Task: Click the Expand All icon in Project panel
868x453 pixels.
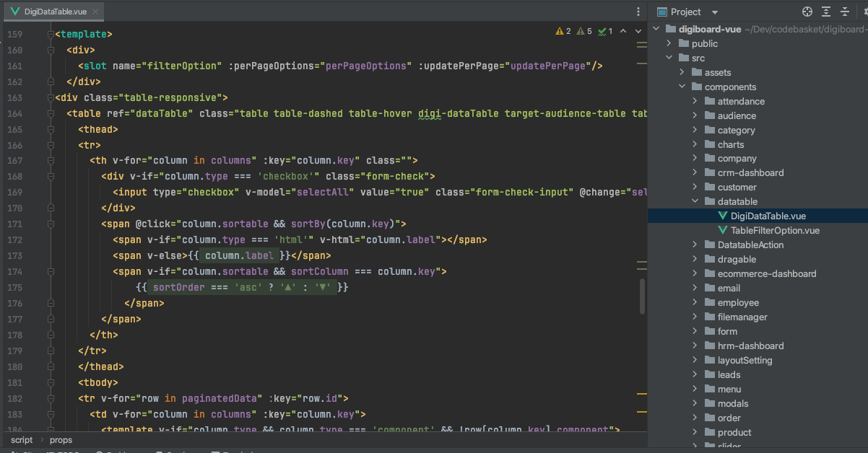Action: (826, 12)
